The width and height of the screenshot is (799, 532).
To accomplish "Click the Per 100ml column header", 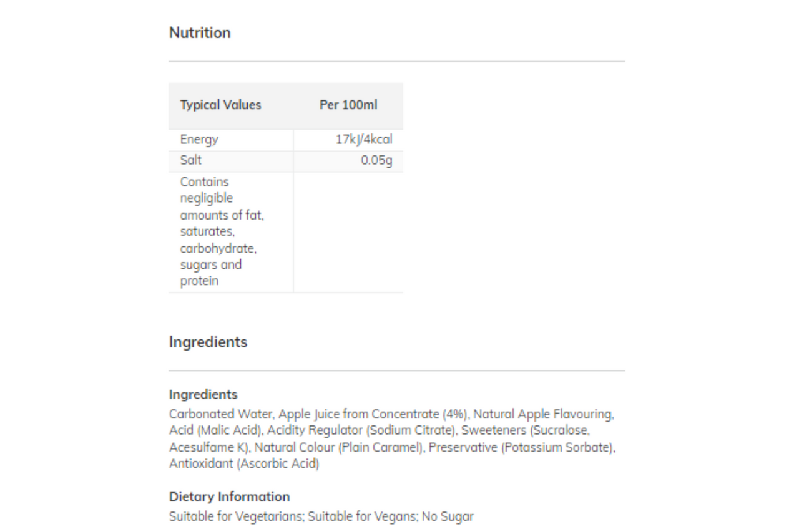I will (x=348, y=105).
